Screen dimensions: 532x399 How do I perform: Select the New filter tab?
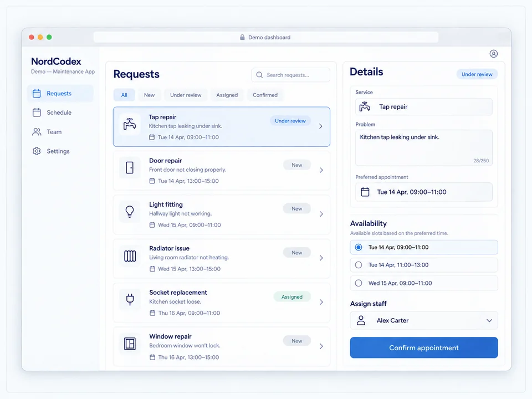coord(149,95)
